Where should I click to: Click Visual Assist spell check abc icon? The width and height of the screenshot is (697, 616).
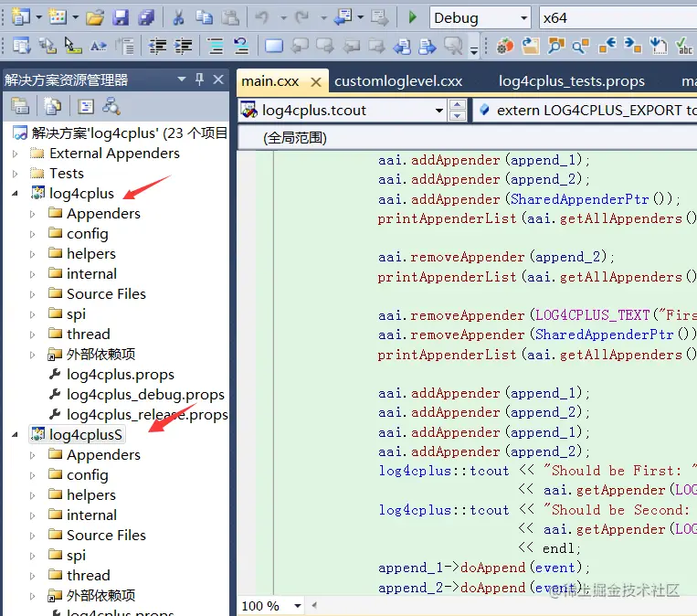tap(683, 46)
